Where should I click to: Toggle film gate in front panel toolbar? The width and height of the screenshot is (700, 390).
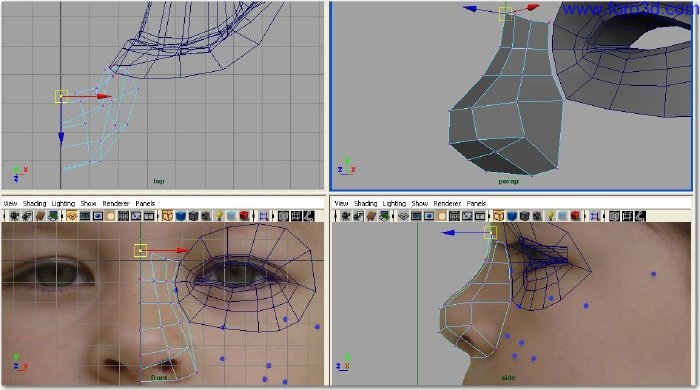coord(85,216)
